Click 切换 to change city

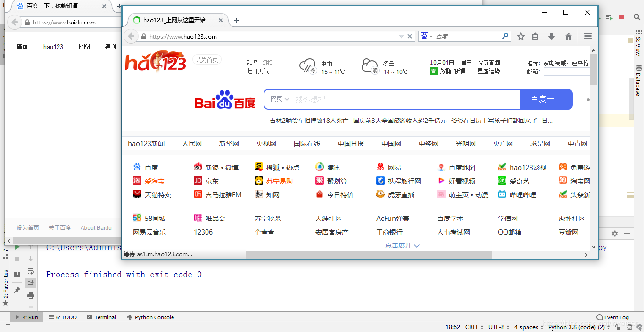tap(267, 63)
